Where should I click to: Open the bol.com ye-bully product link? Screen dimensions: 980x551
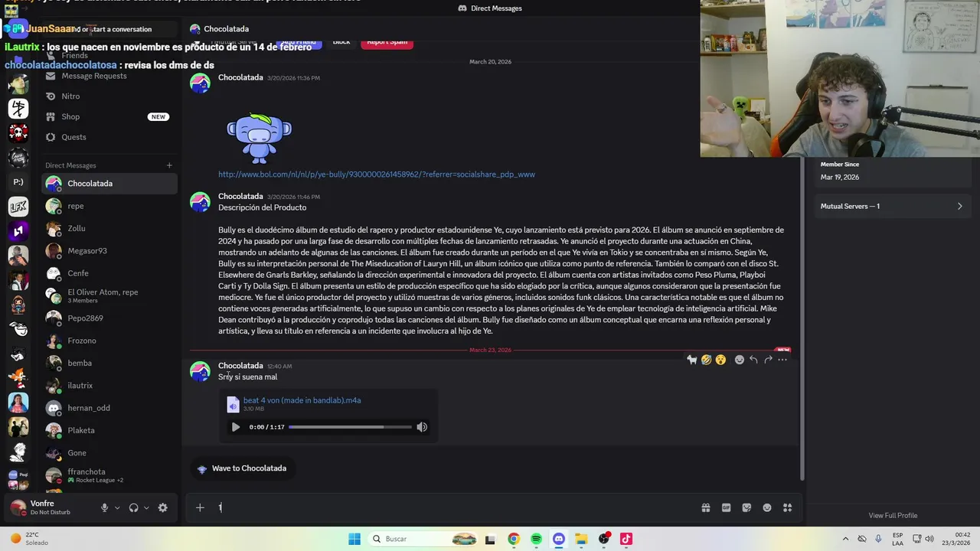pos(377,174)
